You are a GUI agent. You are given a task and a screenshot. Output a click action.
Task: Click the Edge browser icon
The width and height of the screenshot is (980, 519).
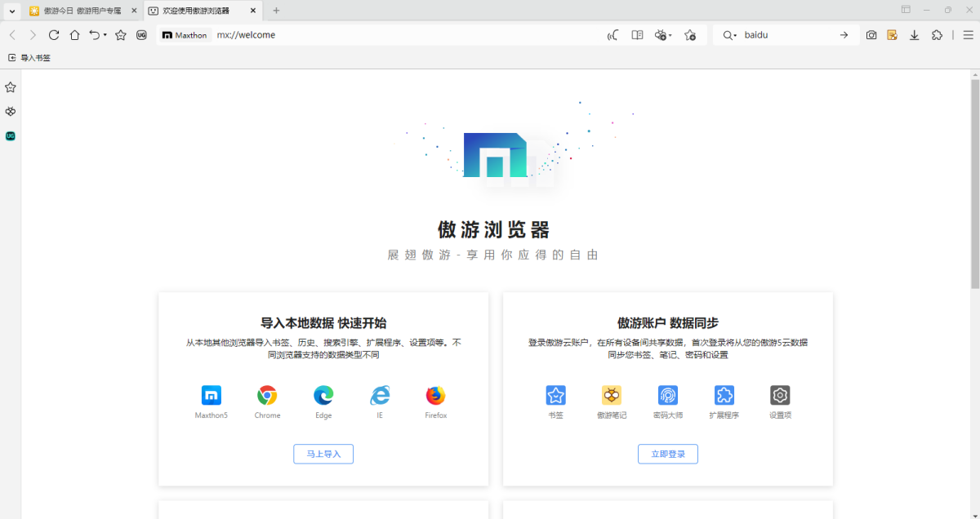click(x=323, y=396)
